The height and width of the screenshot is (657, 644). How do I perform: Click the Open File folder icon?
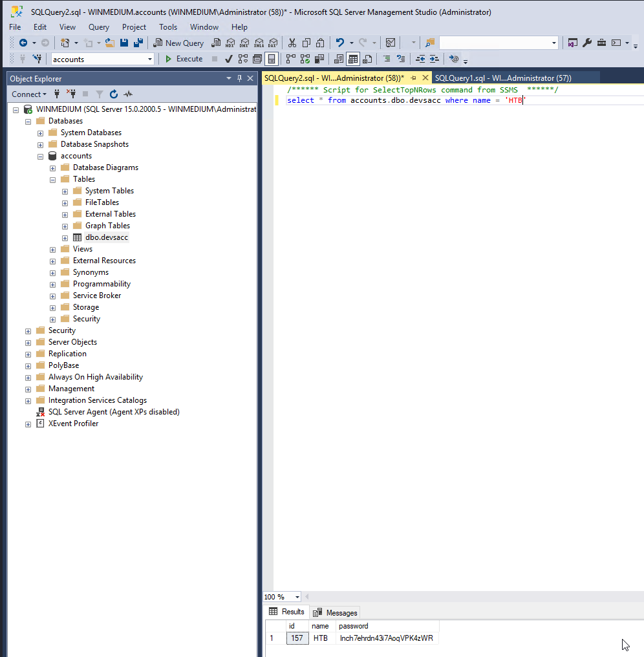[110, 43]
